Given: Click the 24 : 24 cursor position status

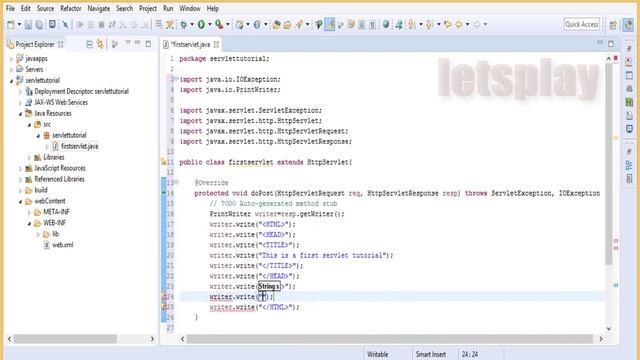Looking at the screenshot, I should point(470,354).
